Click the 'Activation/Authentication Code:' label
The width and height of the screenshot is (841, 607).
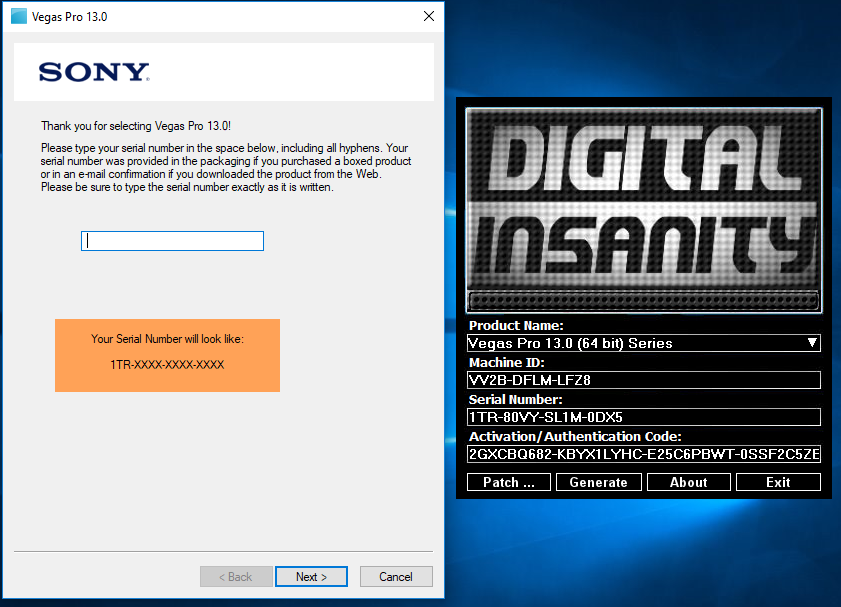pos(575,436)
